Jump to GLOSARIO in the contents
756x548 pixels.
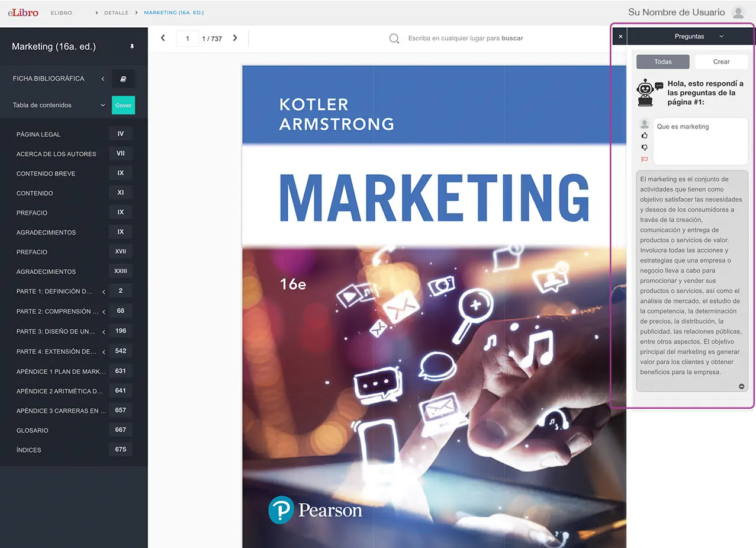point(33,431)
